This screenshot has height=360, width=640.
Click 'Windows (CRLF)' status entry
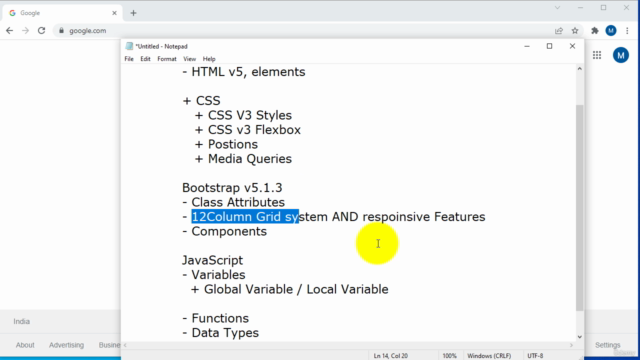[x=489, y=356]
